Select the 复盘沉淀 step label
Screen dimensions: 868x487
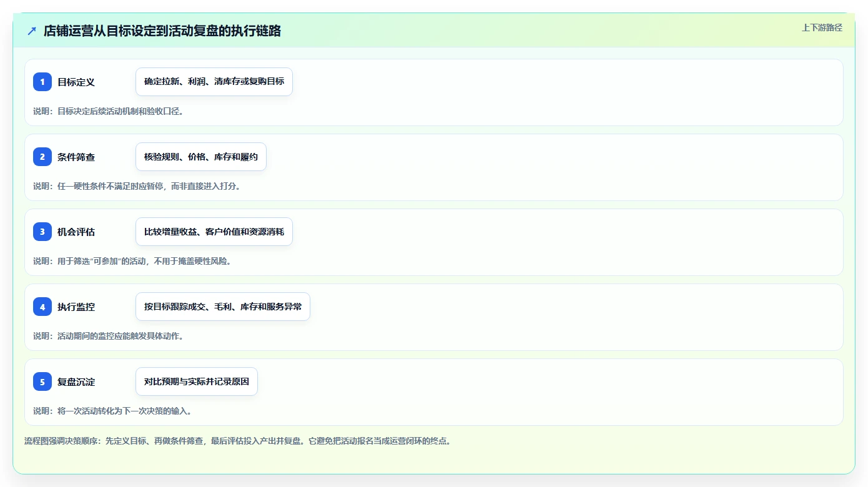pos(76,381)
